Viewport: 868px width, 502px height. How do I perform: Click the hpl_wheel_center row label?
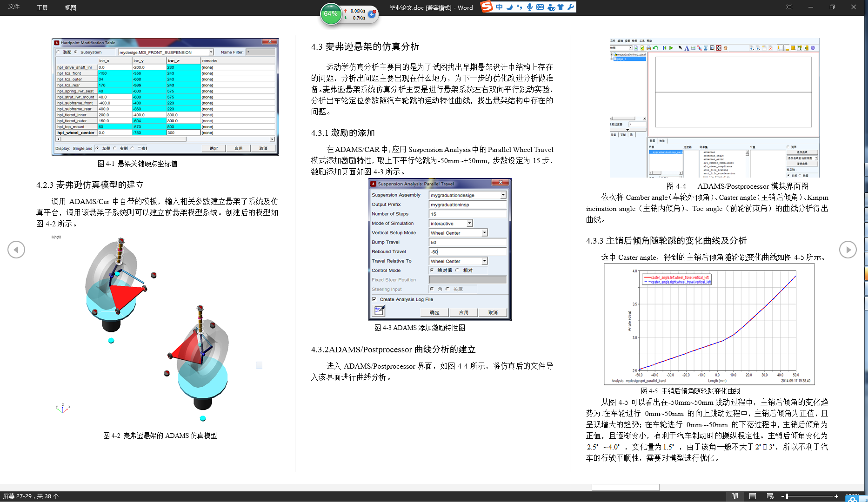pyautogui.click(x=76, y=133)
